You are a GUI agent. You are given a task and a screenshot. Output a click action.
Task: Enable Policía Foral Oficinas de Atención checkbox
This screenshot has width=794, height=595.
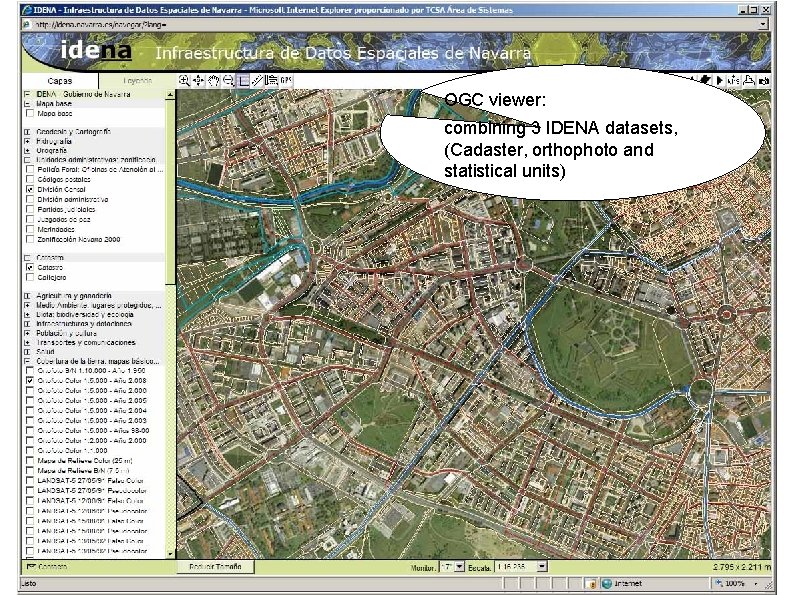[30, 170]
